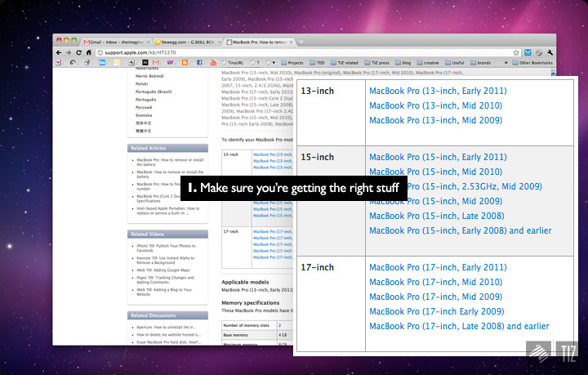Viewport: 588px width, 375px height.
Task: Click the browser back arrow
Action: (x=58, y=52)
